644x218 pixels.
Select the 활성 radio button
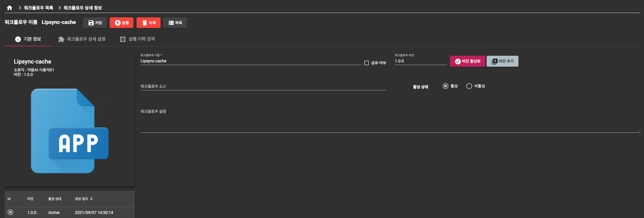446,86
